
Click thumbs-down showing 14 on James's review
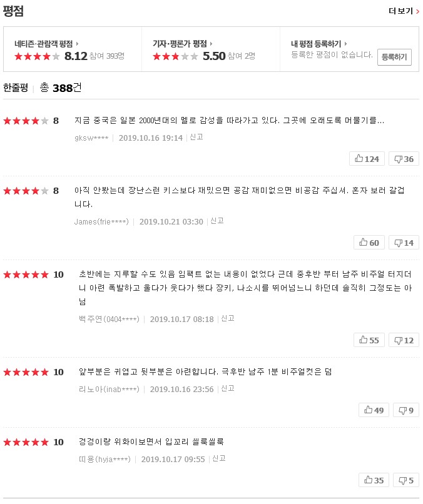click(404, 243)
